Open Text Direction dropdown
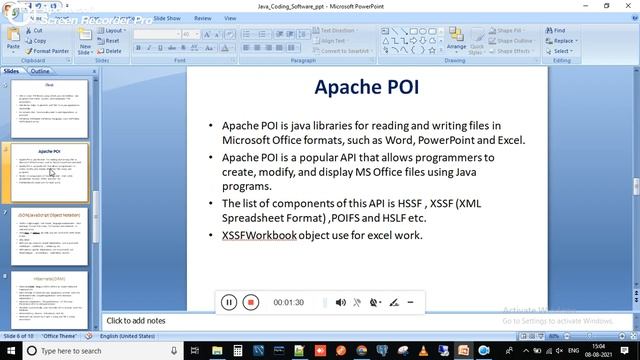This screenshot has width=640, height=360. click(x=336, y=31)
